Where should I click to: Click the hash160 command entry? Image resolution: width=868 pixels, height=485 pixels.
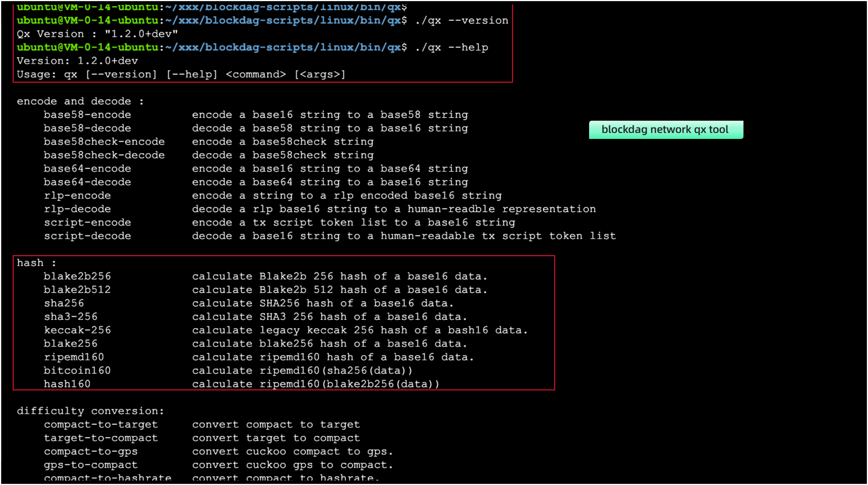pyautogui.click(x=67, y=384)
